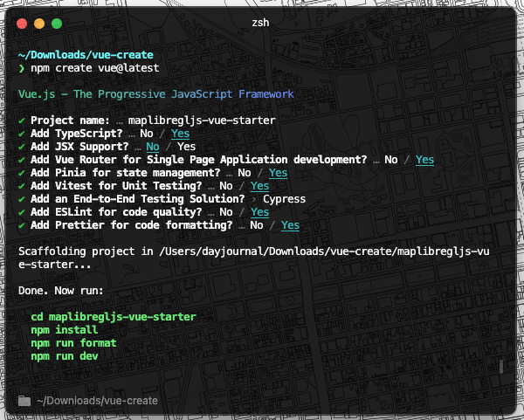Click the checkmark beside Add Vue Router
The height and width of the screenshot is (420, 524).
pos(22,160)
